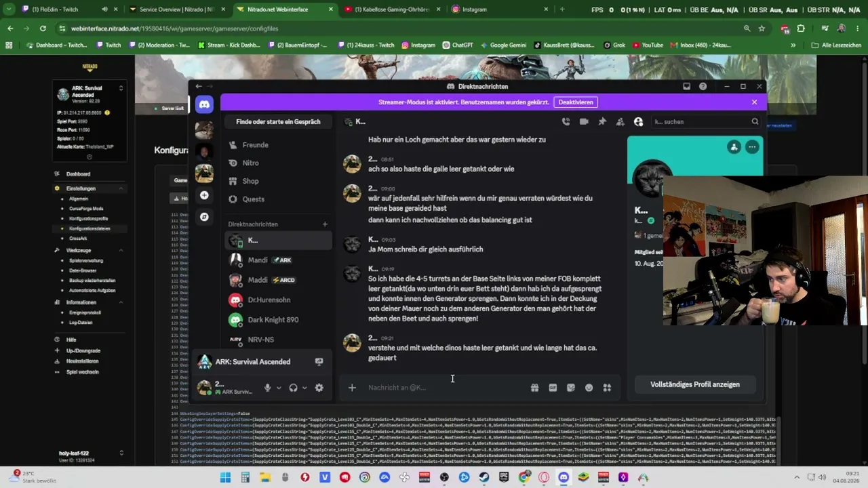Start a voice call in the DM
Viewport: 868px width, 488px height.
(x=566, y=122)
